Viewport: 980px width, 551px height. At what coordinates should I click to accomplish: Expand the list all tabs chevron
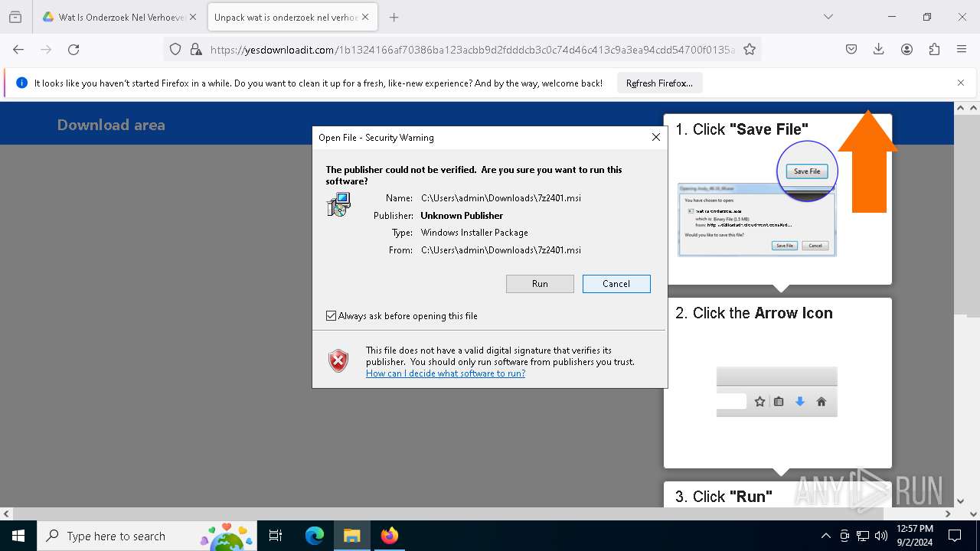(828, 17)
